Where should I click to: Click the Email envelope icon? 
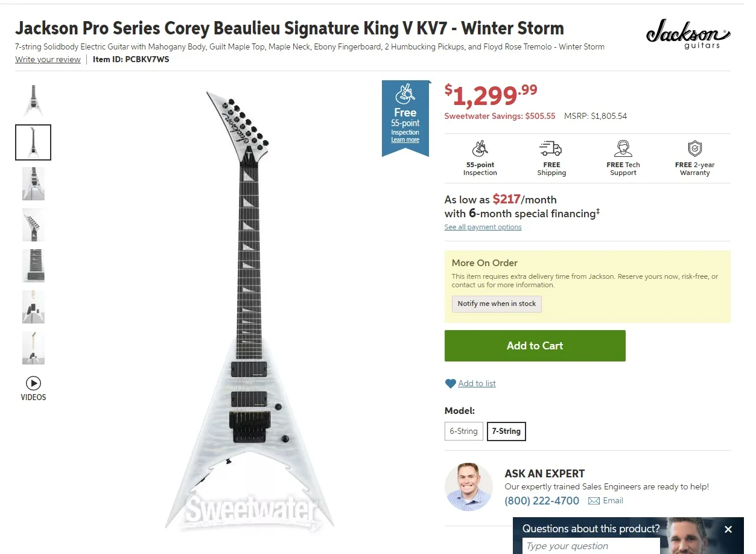point(594,501)
